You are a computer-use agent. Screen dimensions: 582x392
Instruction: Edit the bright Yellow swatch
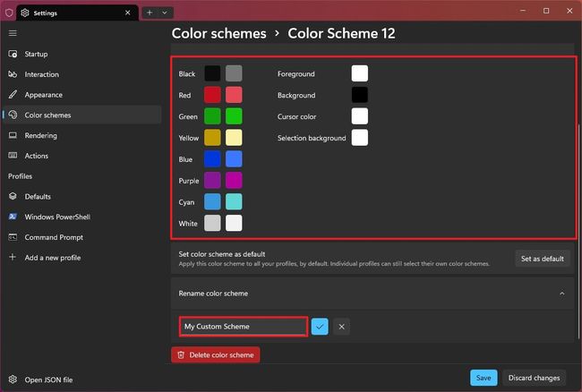(234, 138)
